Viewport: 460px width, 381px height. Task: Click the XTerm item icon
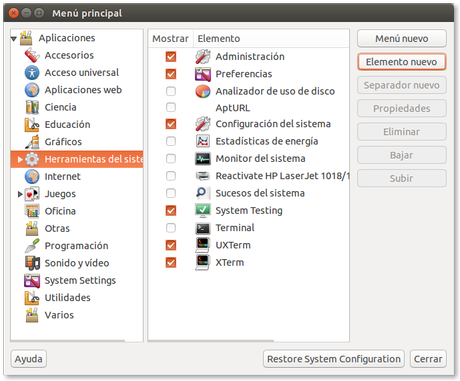coord(203,263)
